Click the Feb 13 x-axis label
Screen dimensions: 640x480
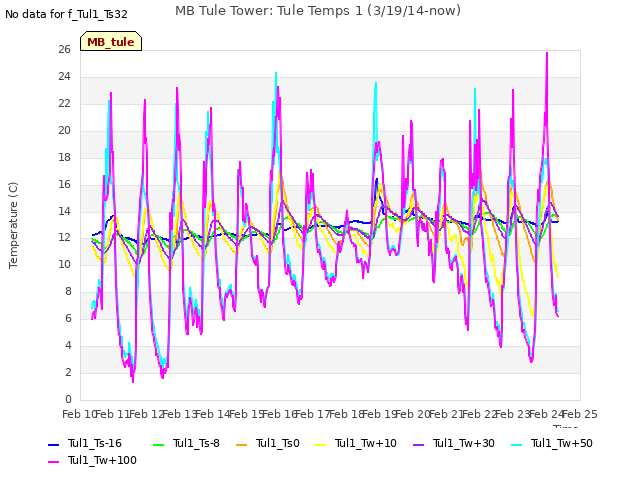(x=180, y=414)
